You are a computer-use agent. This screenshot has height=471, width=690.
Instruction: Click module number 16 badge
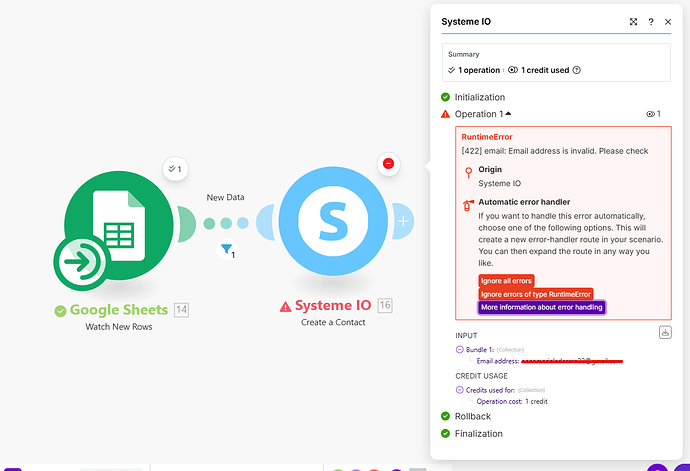[385, 305]
